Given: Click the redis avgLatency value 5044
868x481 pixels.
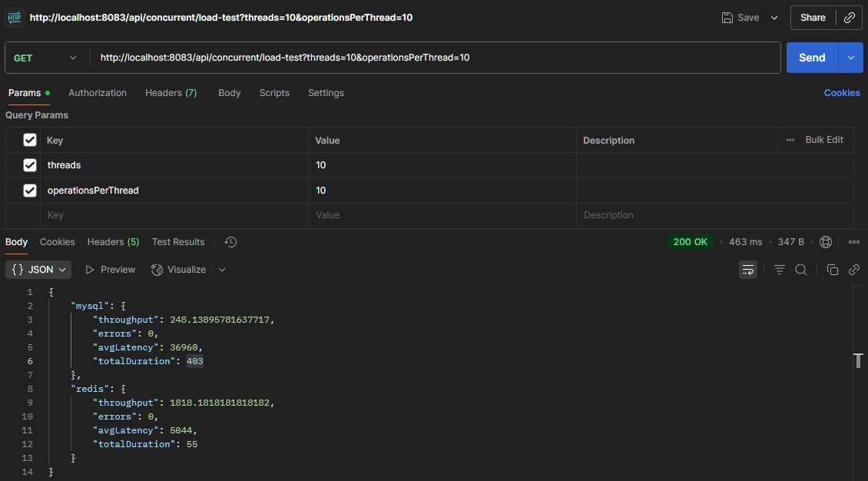Looking at the screenshot, I should tap(181, 430).
